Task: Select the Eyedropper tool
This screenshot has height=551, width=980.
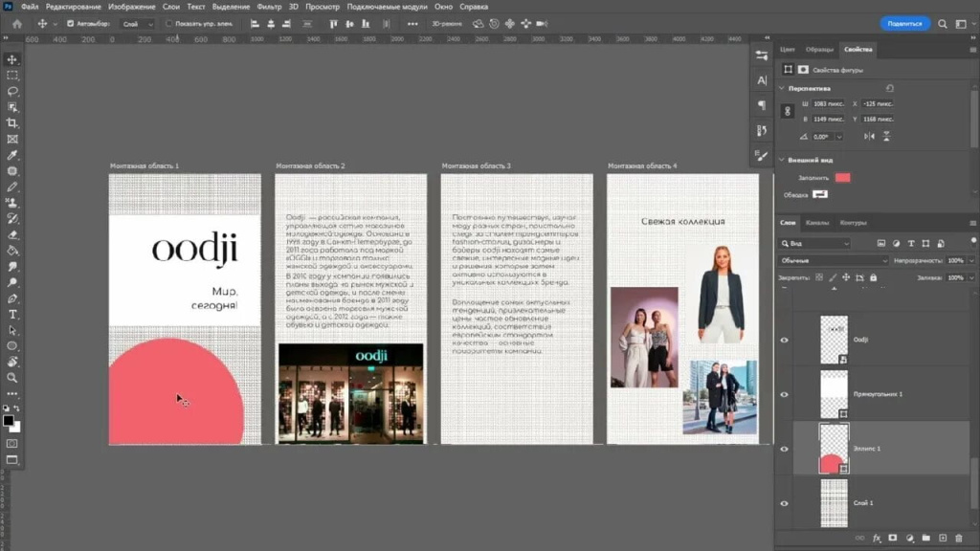Action: [11, 155]
